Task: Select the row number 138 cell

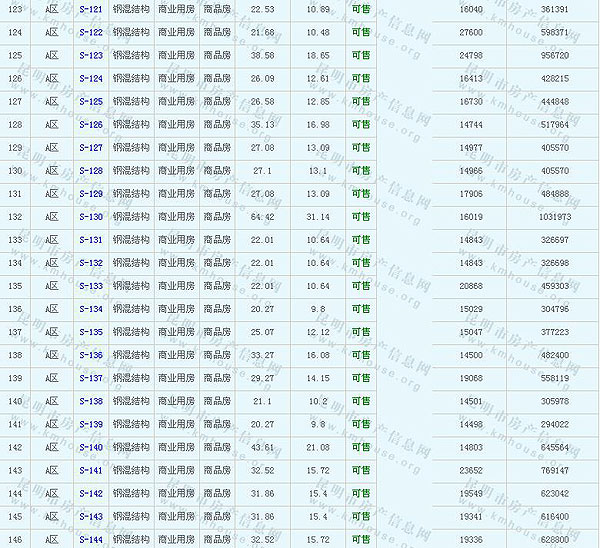Action: point(15,355)
